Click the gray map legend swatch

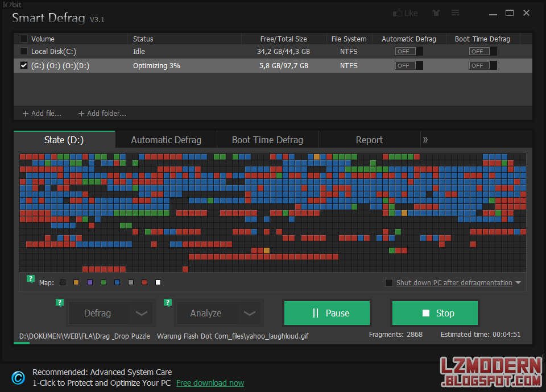131,282
